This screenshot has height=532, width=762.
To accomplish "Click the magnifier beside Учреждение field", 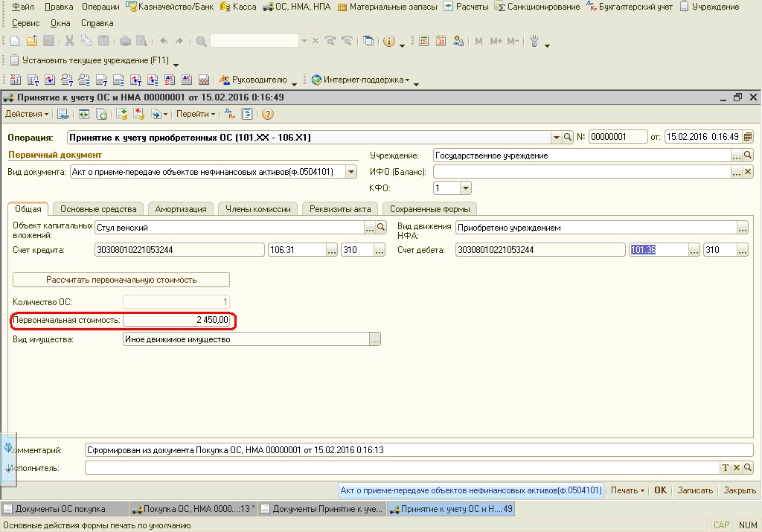I will [x=748, y=156].
